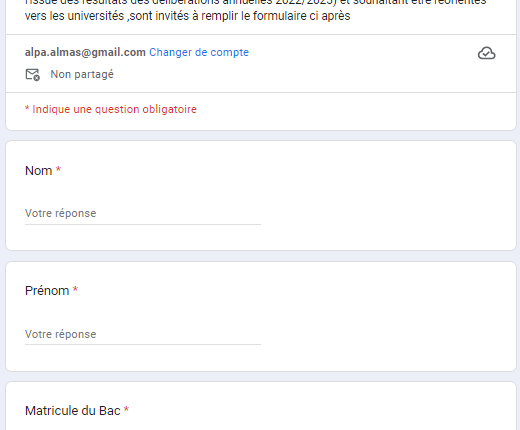The image size is (520, 430).
Task: Click the cloud saved-draft status icon
Action: click(486, 53)
